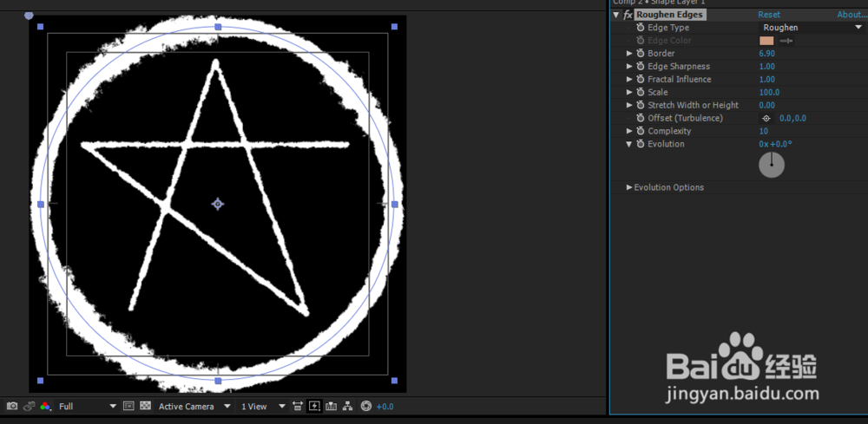
Task: Toggle the Edge Type stopwatch
Action: pos(640,28)
